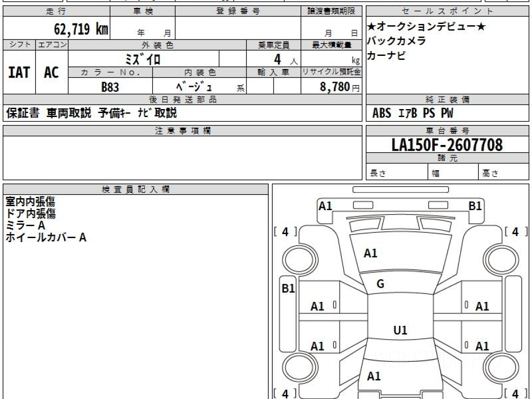Viewport: 532px width, 399px height.
Task: Click the 外装色 header
Action: pyautogui.click(x=157, y=45)
